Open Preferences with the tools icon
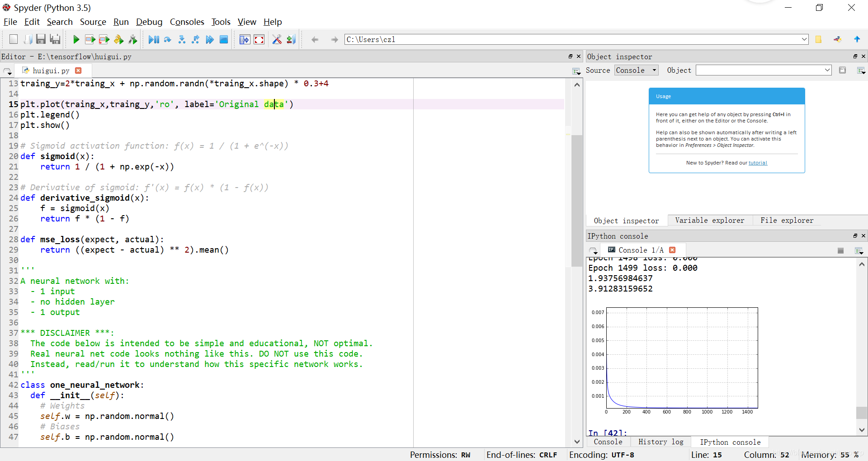 tap(277, 40)
